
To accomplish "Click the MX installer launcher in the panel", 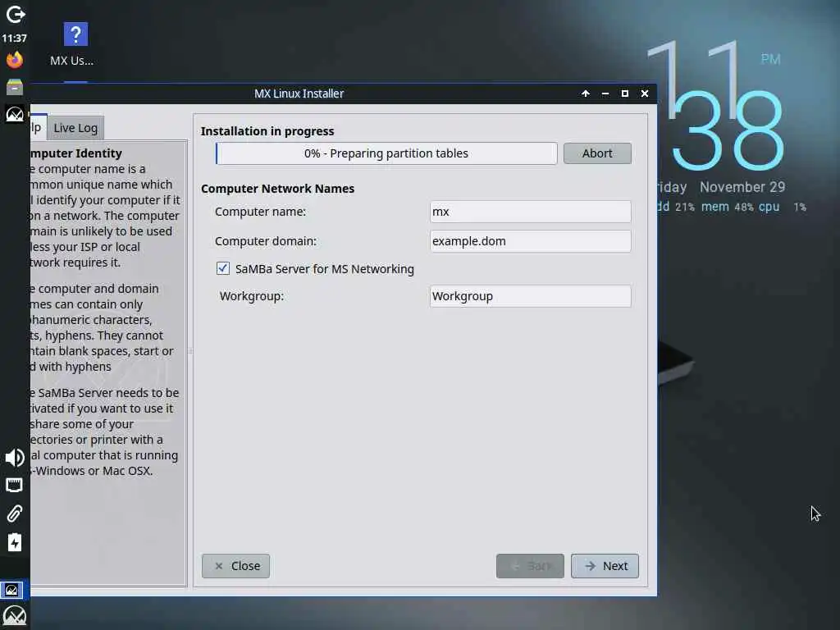I will 15,113.
